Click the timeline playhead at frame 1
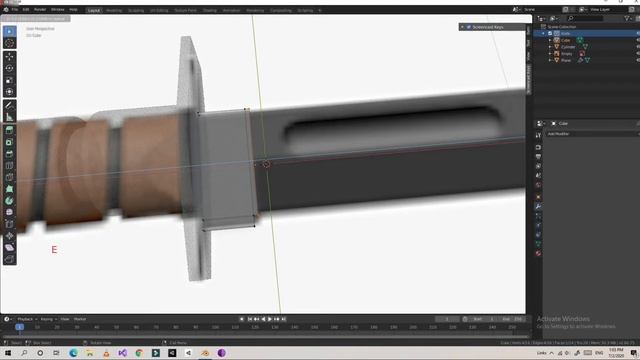640x360 pixels. (x=20, y=327)
